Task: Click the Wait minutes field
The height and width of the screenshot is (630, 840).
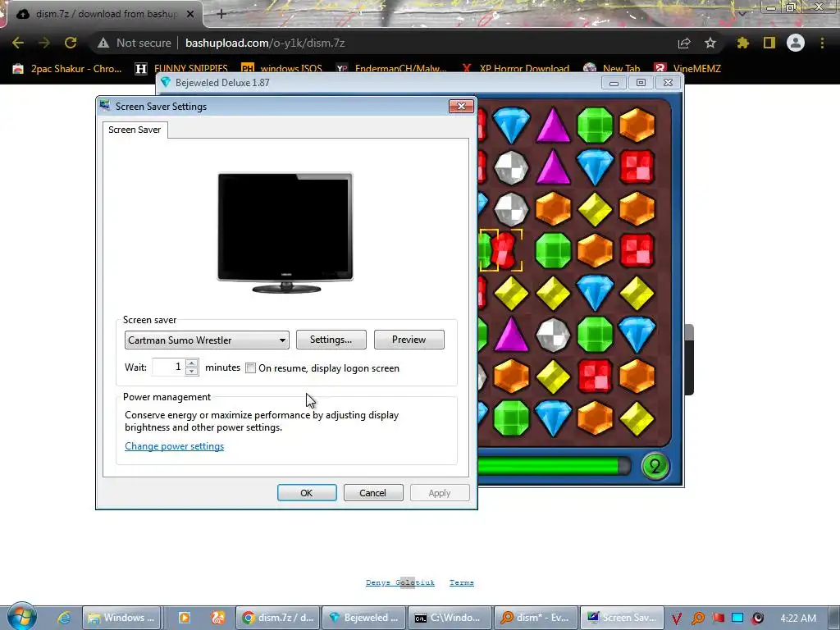Action: tap(168, 367)
